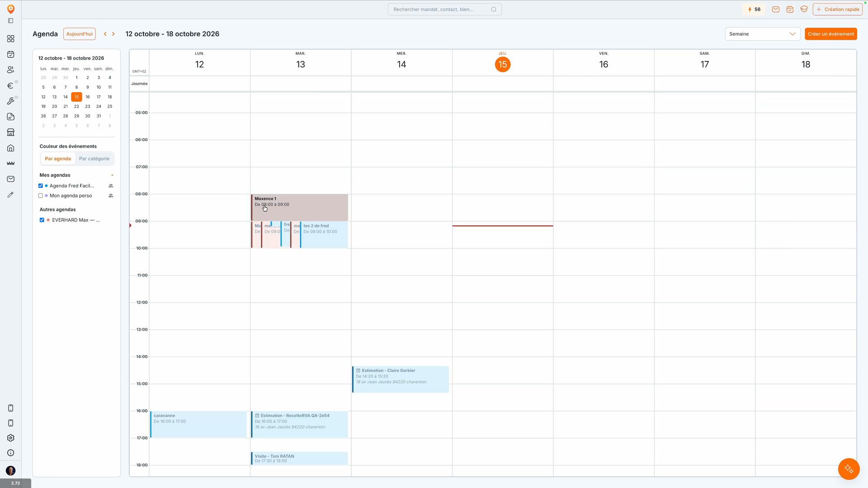Screen dimensions: 868x488
Task: Open the top bar envelope messages icon
Action: (776, 9)
